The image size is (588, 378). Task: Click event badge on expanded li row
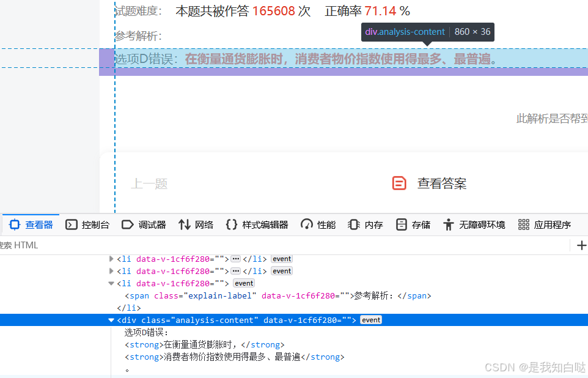(244, 283)
